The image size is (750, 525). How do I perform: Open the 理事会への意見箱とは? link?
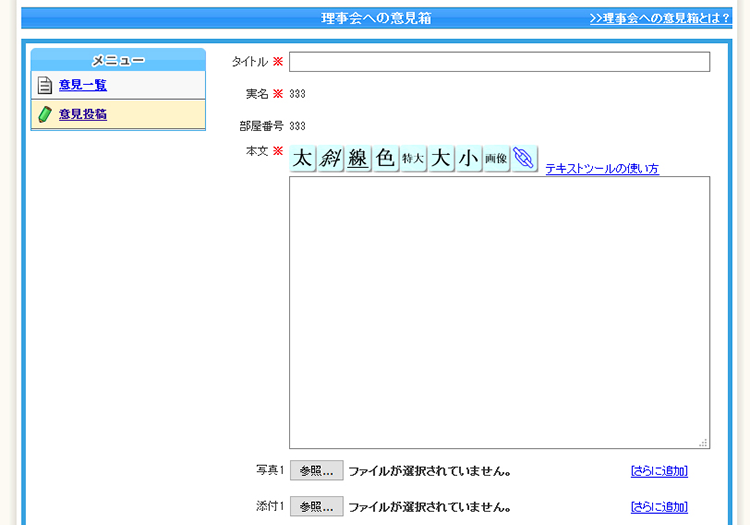coord(659,19)
